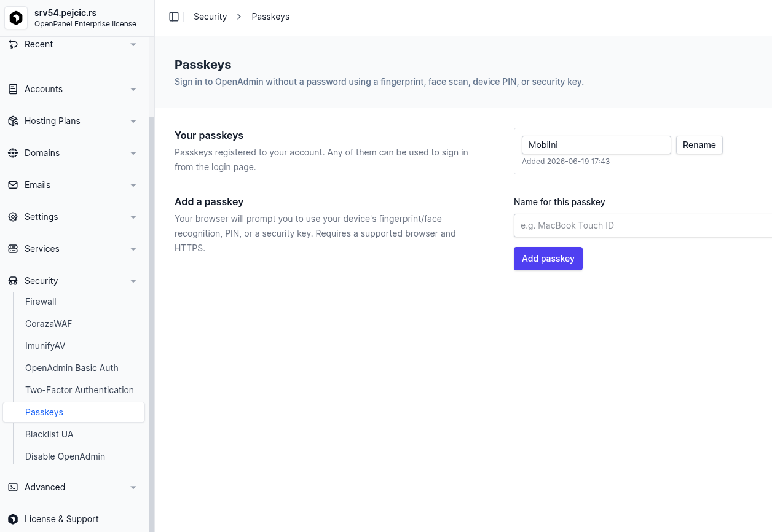Expand the Settings menu arrow
This screenshot has height=532, width=772.
click(133, 217)
